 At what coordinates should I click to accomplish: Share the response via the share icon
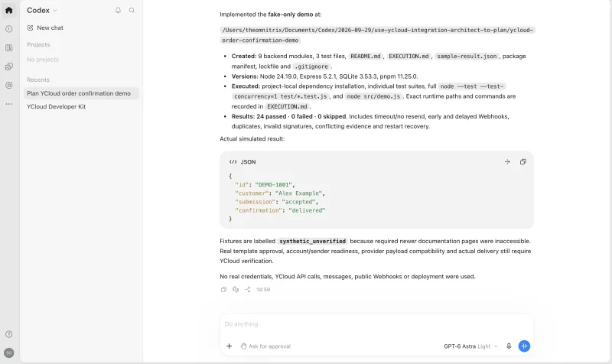click(247, 290)
